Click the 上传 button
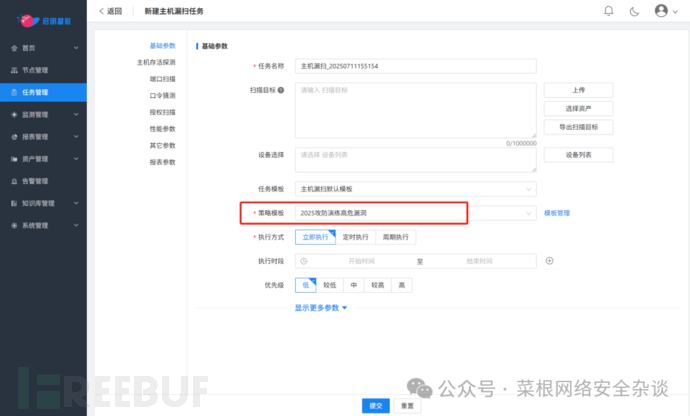 tap(578, 90)
